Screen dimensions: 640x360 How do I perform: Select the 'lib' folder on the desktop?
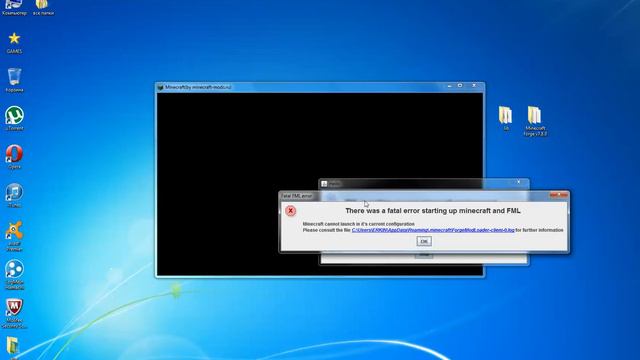coord(506,118)
